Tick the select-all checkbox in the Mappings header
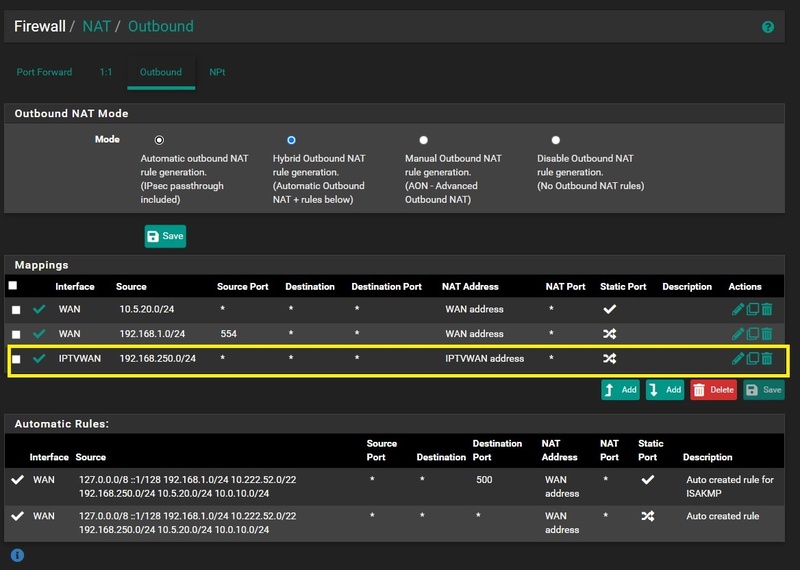Screen dimensions: 800x570 pyautogui.click(x=13, y=286)
